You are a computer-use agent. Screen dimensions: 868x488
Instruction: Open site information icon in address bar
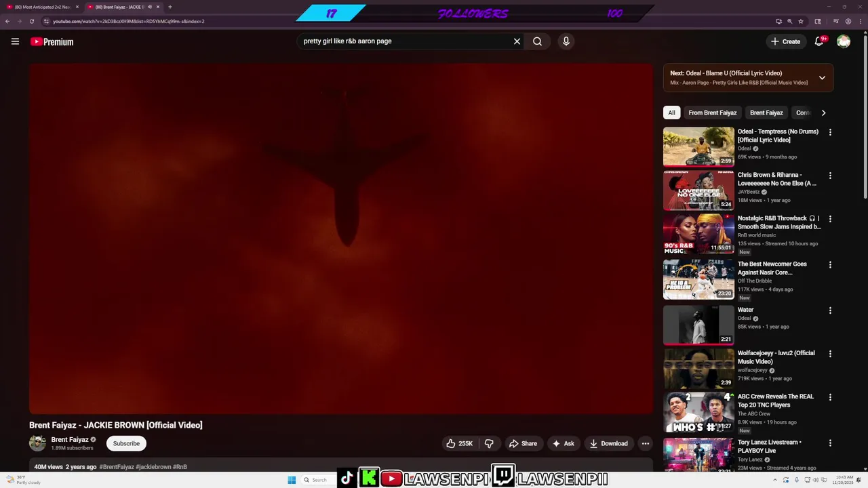tap(46, 21)
